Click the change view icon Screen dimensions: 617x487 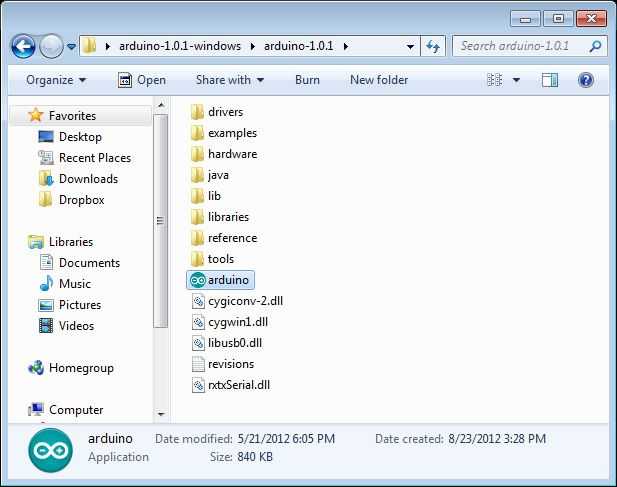click(495, 80)
